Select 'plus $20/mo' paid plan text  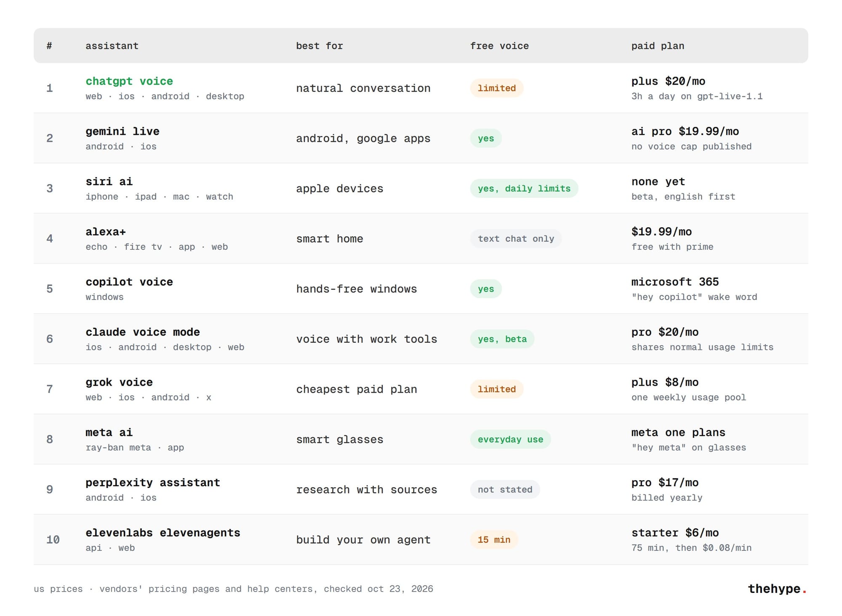click(x=668, y=81)
